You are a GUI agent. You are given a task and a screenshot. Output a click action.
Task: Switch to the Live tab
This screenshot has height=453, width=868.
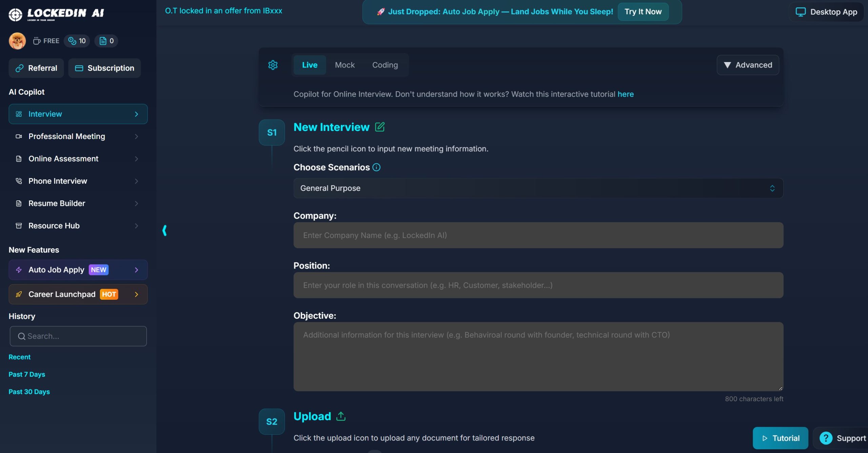[310, 65]
